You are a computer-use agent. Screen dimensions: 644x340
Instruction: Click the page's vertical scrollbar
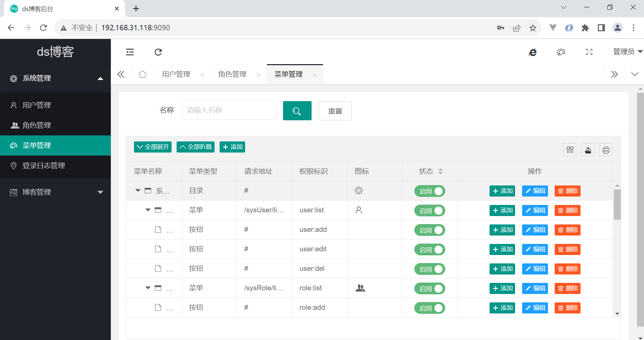click(640, 210)
